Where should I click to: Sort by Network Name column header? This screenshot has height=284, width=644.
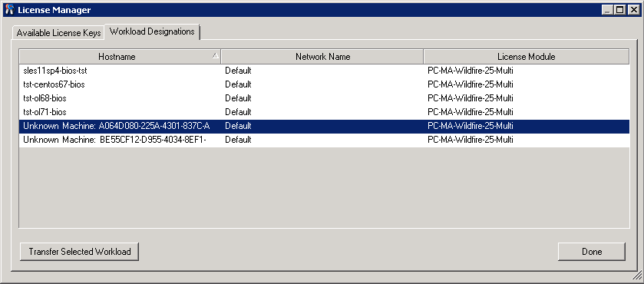point(322,57)
